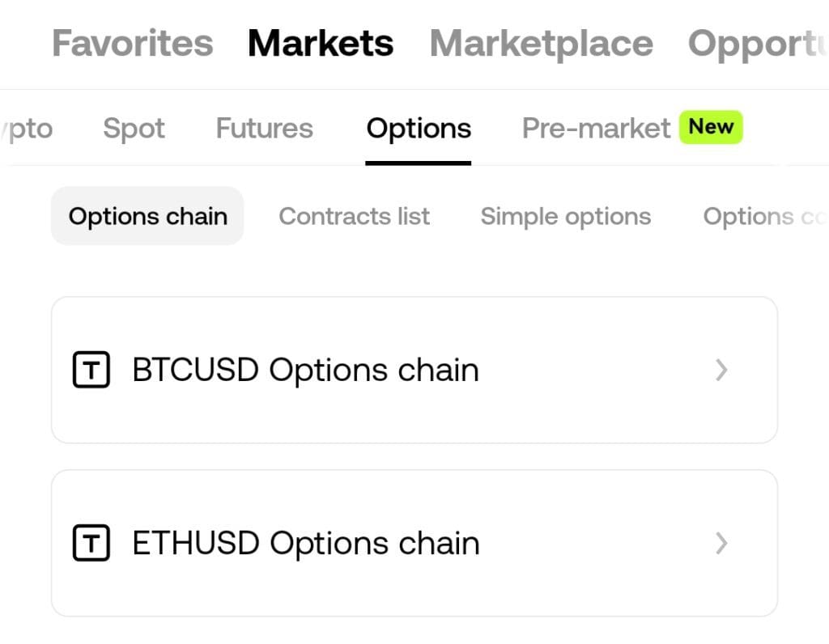
Task: Go to the partially visible Crypto tab
Action: [29, 129]
